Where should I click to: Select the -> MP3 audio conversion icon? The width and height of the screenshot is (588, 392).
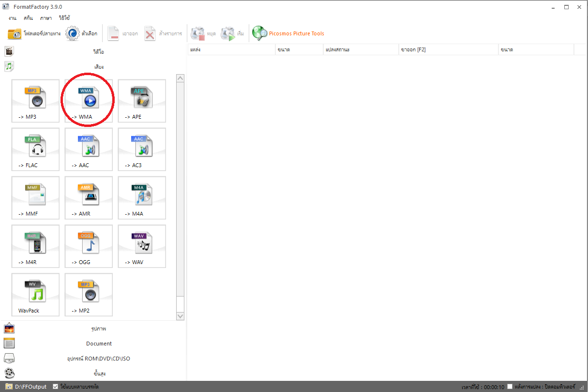pyautogui.click(x=35, y=101)
